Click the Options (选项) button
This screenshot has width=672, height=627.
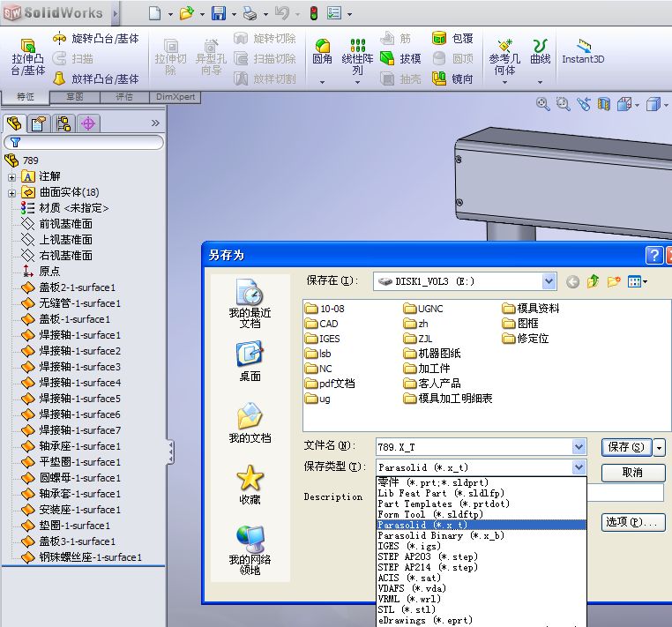(632, 522)
